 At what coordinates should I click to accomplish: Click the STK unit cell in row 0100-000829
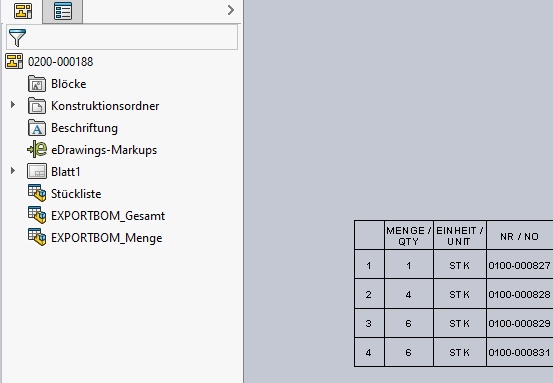(460, 323)
